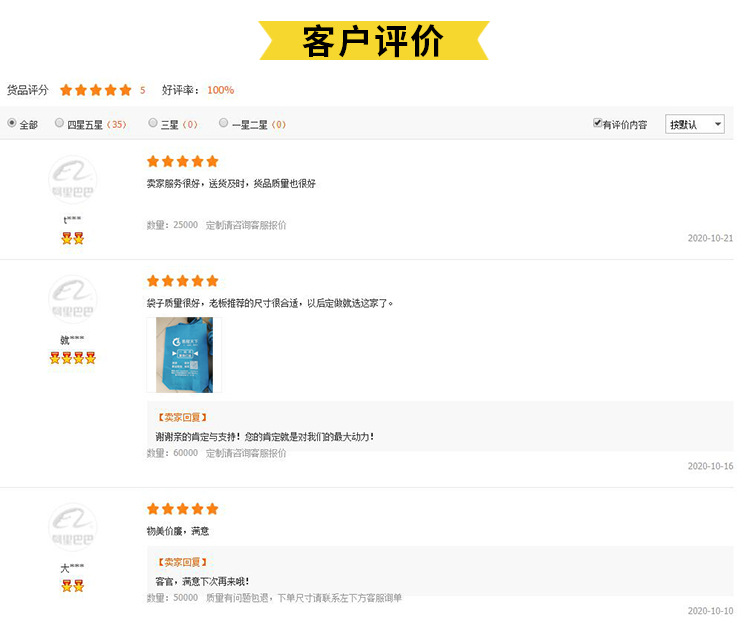Click the Alibaba avatar of reviewer 就***

73,299
